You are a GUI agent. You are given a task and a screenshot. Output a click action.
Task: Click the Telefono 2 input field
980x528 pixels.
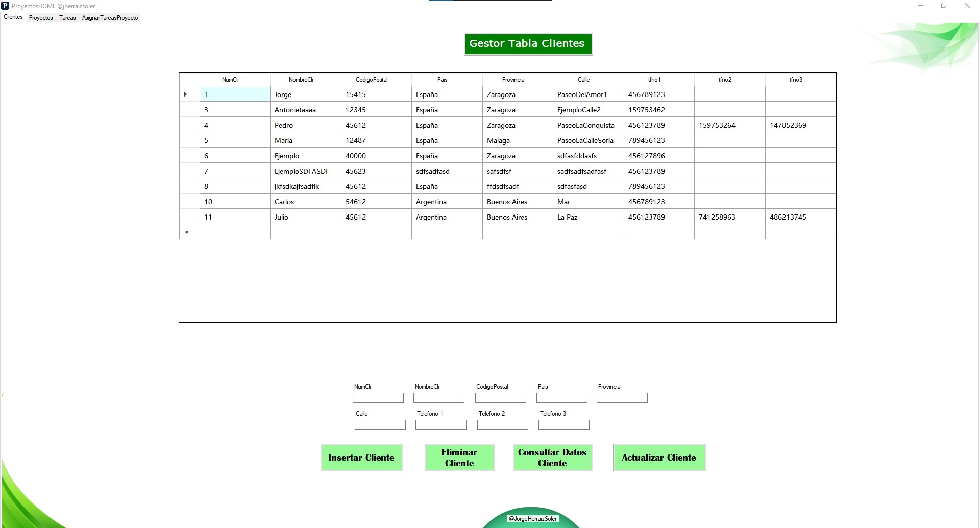502,425
